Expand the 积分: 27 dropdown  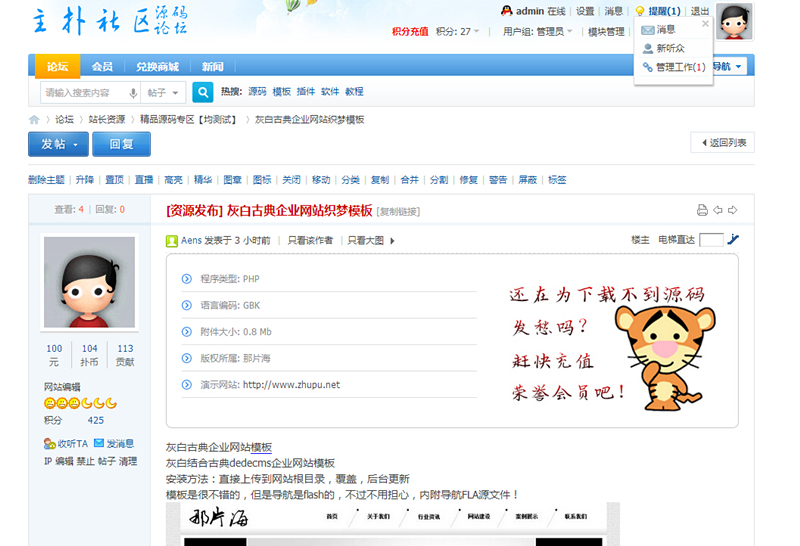(458, 32)
